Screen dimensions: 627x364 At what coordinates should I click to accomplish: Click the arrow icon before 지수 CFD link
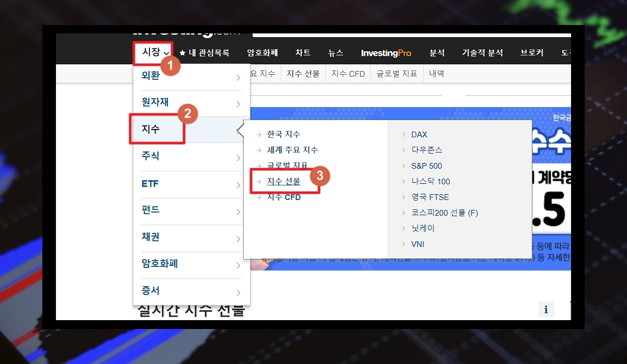coord(259,197)
